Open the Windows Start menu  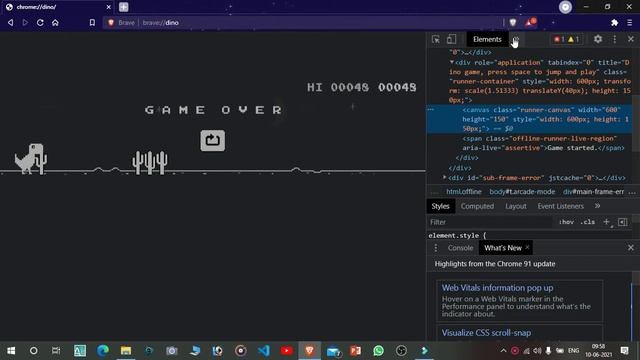[x=11, y=351]
